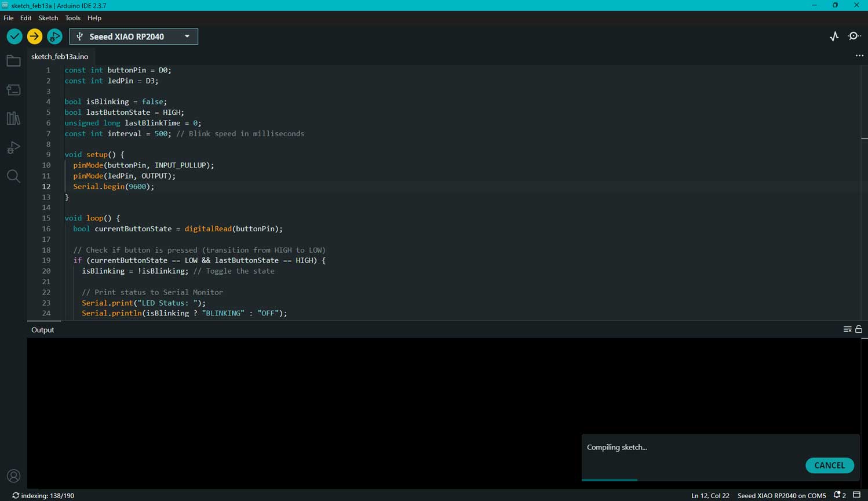
Task: Click the Arduino IDE title bar app icon
Action: click(x=5, y=5)
